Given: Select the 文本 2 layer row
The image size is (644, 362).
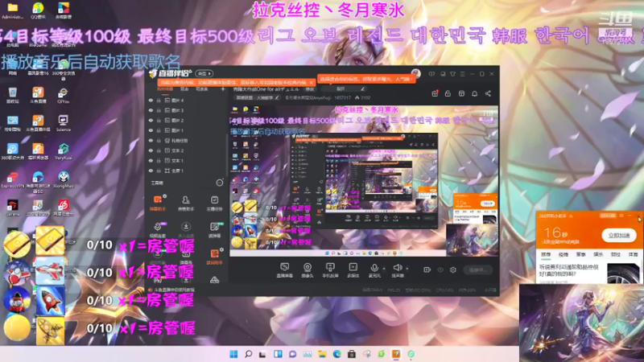Looking at the screenshot, I should (187, 150).
